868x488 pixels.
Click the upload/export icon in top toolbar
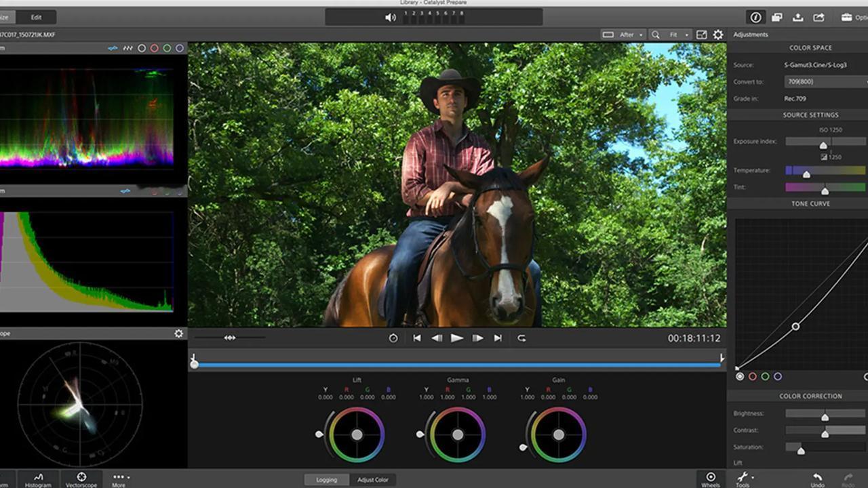798,18
